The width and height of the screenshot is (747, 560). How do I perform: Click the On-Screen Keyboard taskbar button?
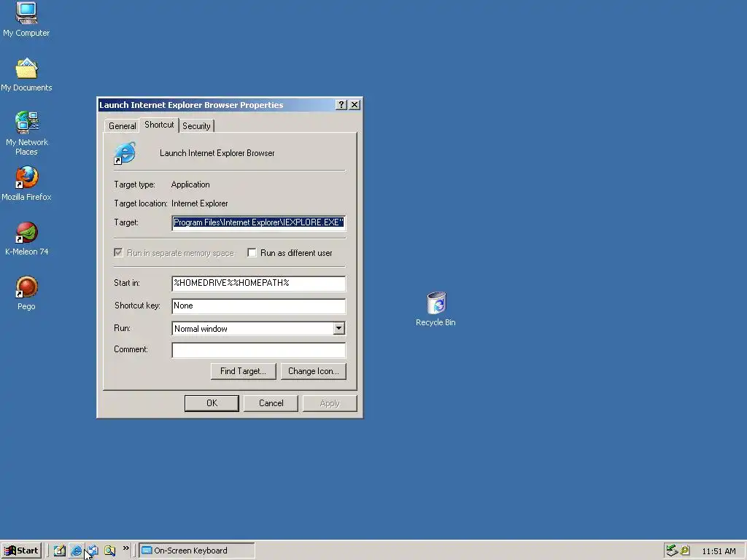point(197,551)
